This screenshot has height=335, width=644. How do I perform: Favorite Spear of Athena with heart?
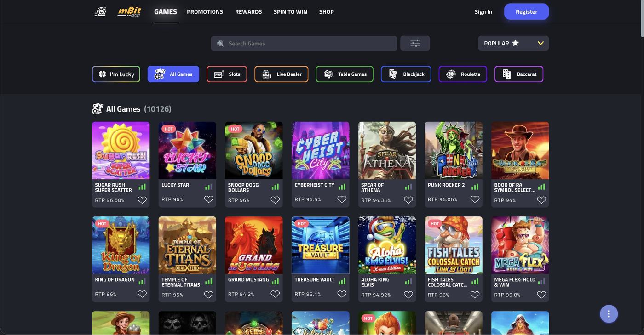click(408, 200)
